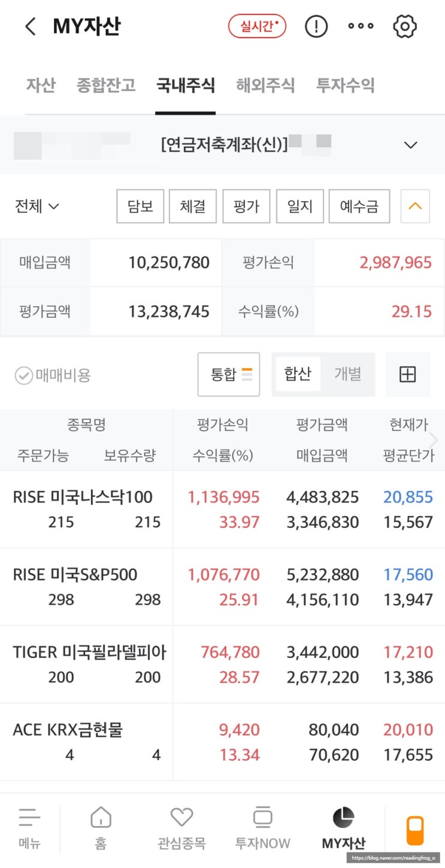Viewport: 445px width, 868px height.
Task: Tap the exclamation notice icon
Action: pyautogui.click(x=316, y=26)
